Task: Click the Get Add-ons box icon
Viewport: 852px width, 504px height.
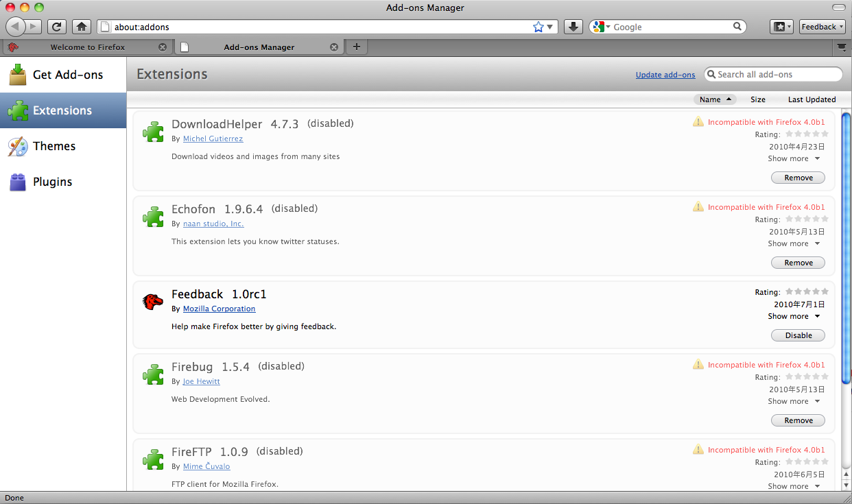Action: coord(18,75)
